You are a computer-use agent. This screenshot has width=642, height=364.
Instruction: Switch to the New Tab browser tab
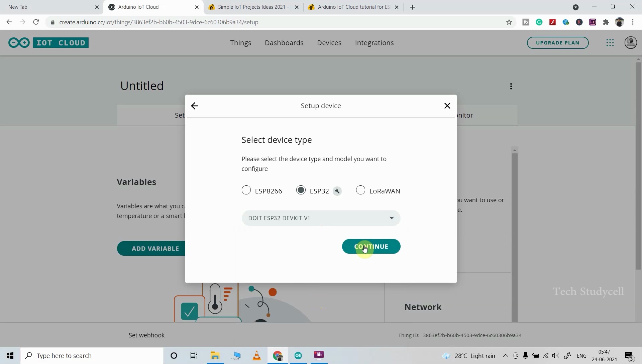(x=50, y=7)
